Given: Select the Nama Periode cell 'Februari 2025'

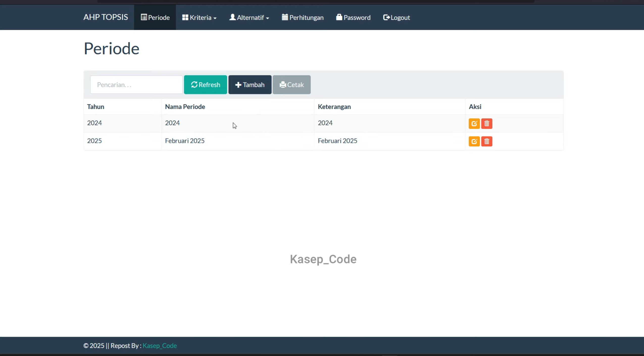Looking at the screenshot, I should 238,141.
